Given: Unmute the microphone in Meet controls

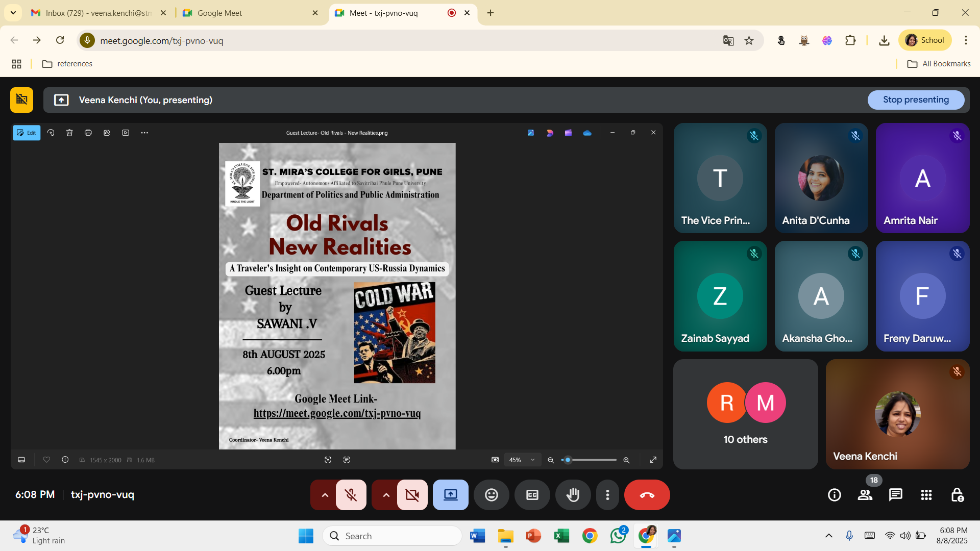Looking at the screenshot, I should (x=351, y=495).
